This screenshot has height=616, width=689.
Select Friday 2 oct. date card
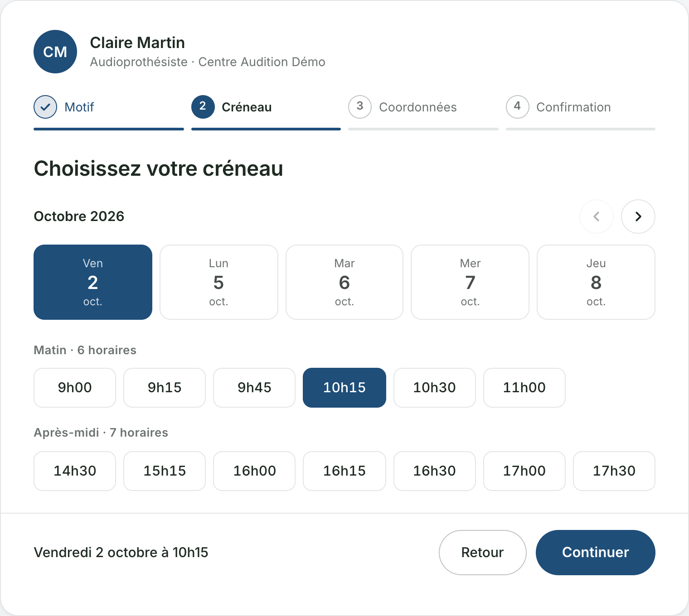point(93,282)
